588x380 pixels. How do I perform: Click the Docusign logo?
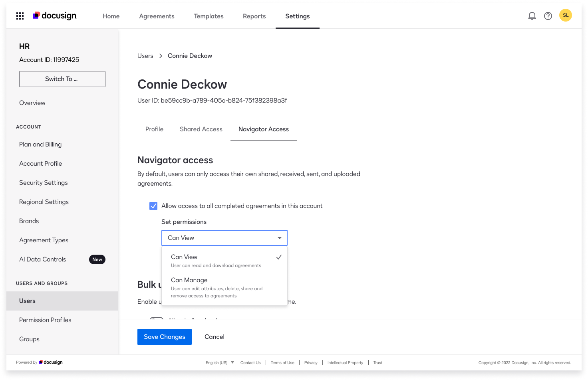(55, 16)
